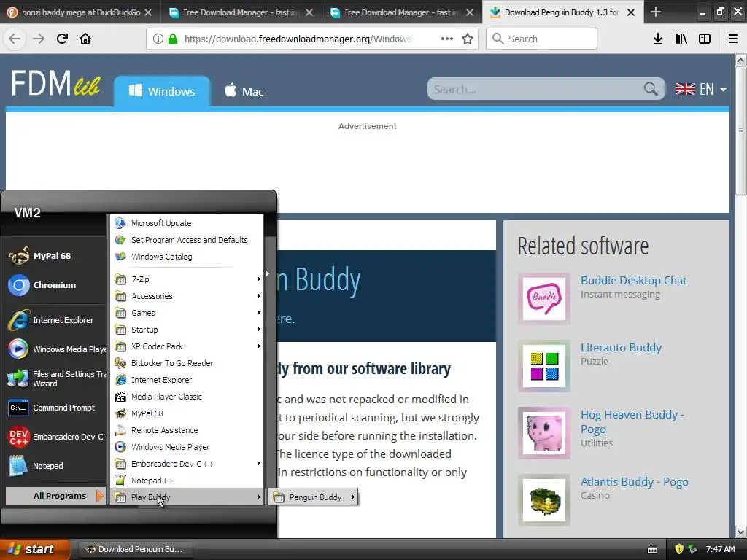Open the EN language dropdown
This screenshot has height=560, width=747.
click(701, 89)
